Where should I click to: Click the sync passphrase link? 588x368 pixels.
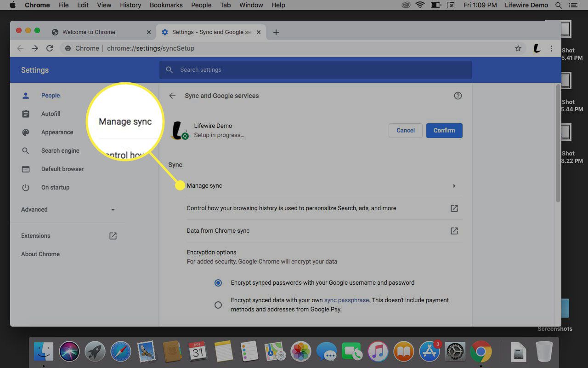point(346,300)
